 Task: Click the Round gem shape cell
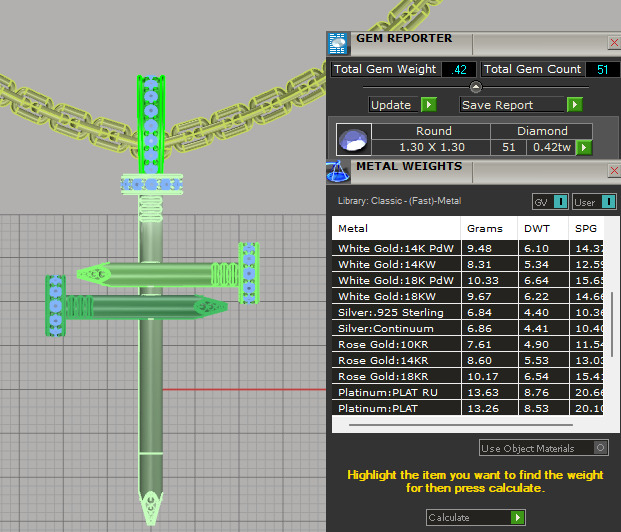click(431, 131)
